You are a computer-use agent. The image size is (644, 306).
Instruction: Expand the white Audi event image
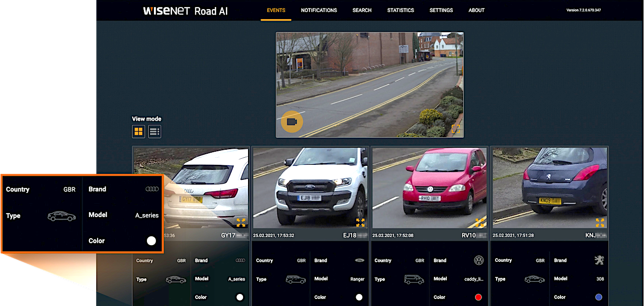tap(241, 222)
